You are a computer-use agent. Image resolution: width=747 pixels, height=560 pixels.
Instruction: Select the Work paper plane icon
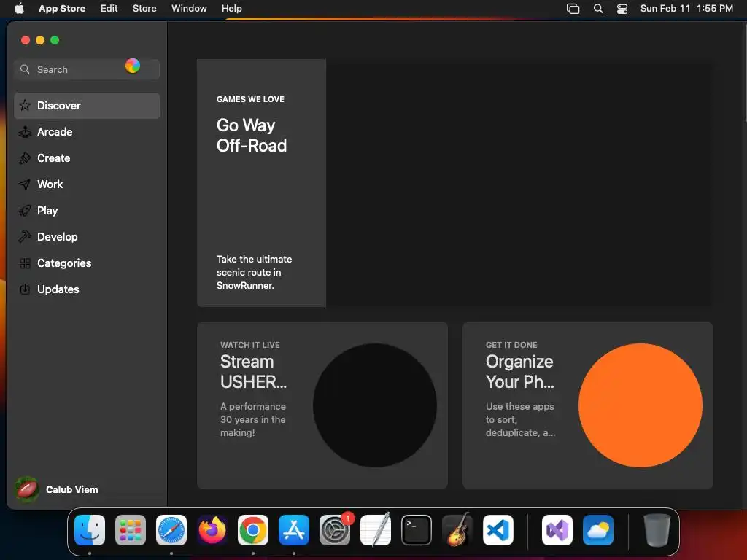(25, 184)
